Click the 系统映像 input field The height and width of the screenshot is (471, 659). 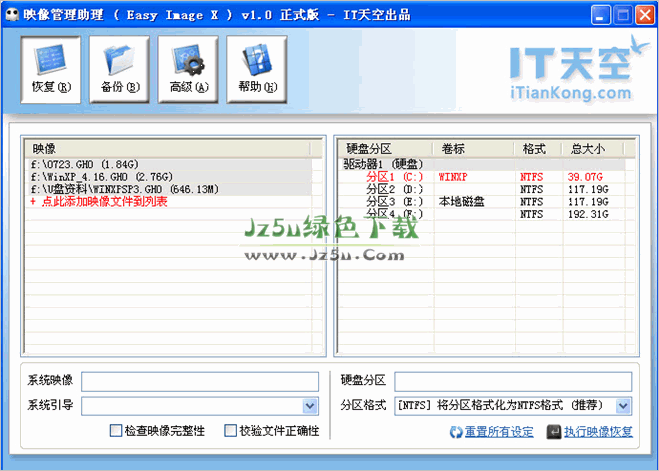(x=200, y=382)
